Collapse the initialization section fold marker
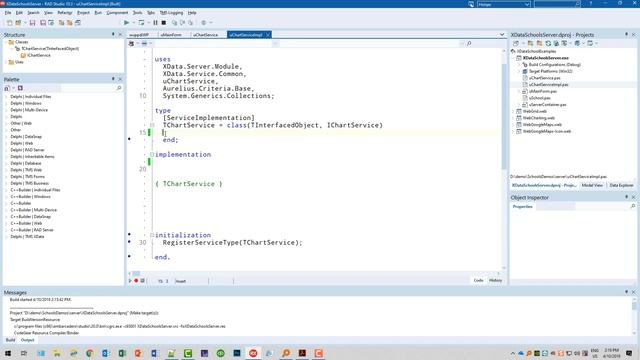Viewport: 640px width, 360px height. click(x=152, y=235)
